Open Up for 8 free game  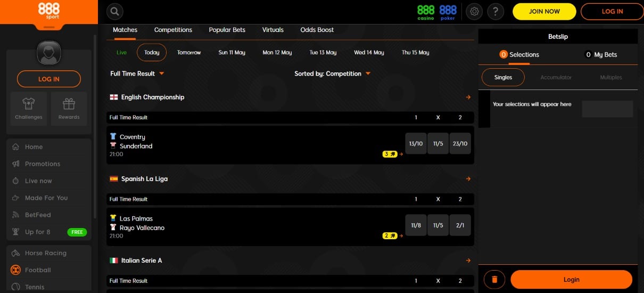[x=49, y=232]
